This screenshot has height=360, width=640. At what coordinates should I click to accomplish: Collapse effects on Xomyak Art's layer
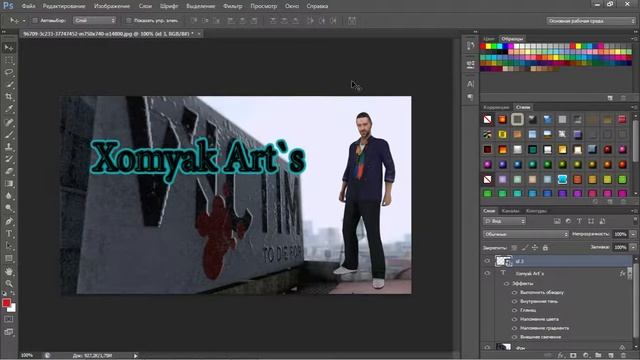pos(629,273)
